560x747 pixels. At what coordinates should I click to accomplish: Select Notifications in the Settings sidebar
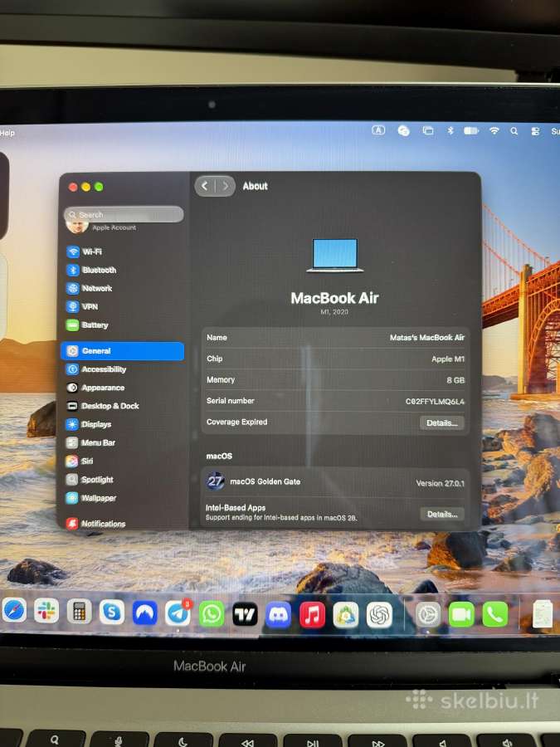[124, 524]
